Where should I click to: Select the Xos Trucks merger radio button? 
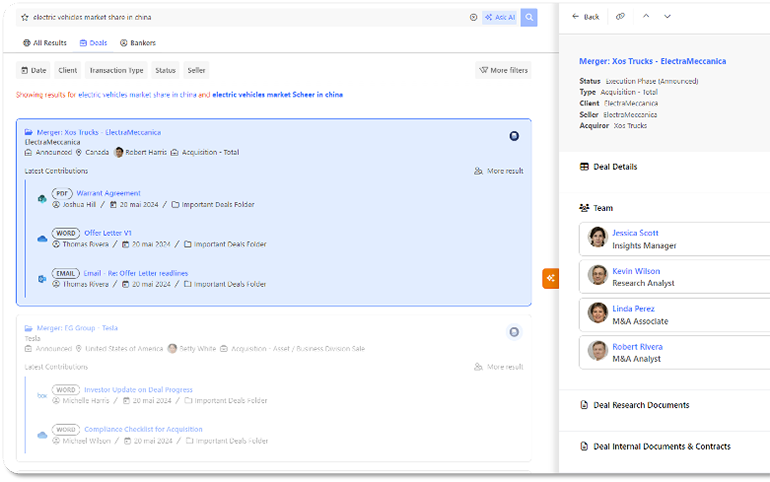click(514, 136)
